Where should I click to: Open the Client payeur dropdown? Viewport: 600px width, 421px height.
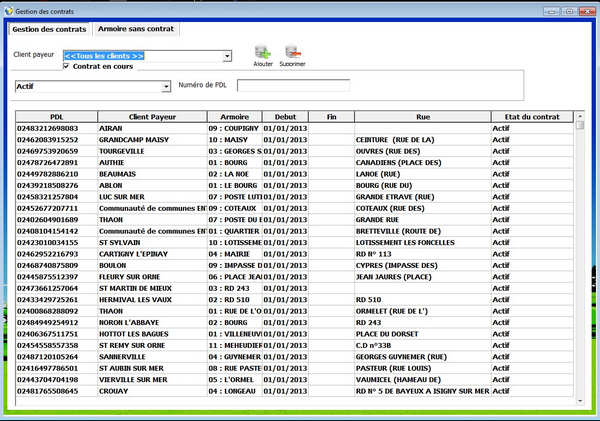pyautogui.click(x=227, y=56)
